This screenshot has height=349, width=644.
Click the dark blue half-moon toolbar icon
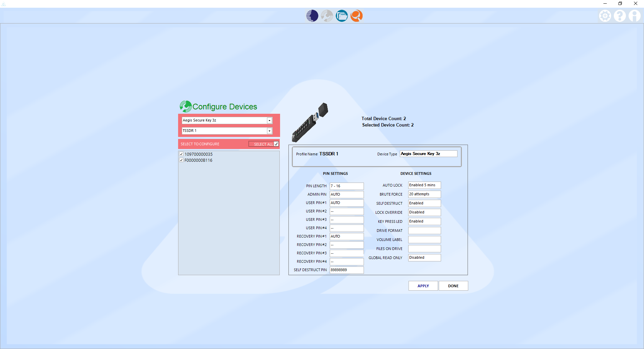[x=312, y=16]
